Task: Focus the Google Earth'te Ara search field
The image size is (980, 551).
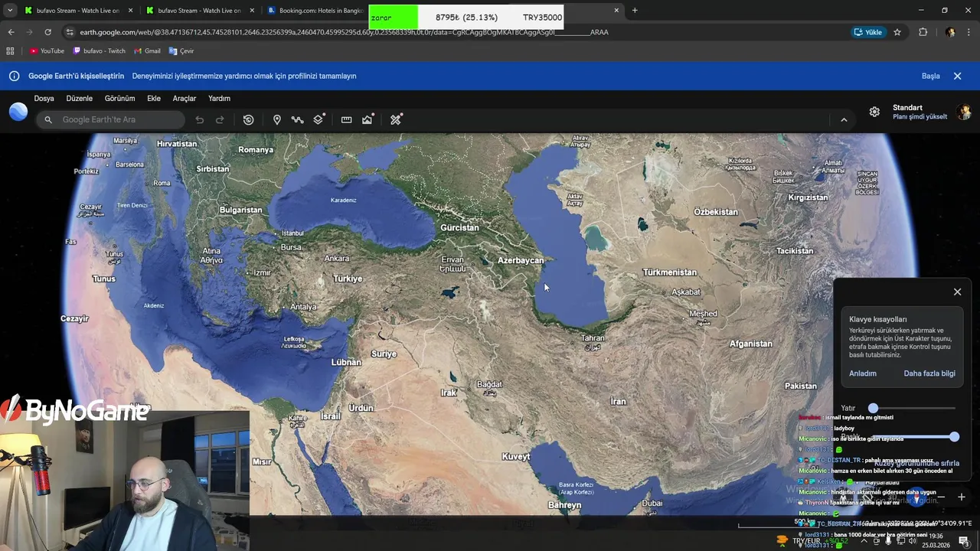Action: point(111,119)
